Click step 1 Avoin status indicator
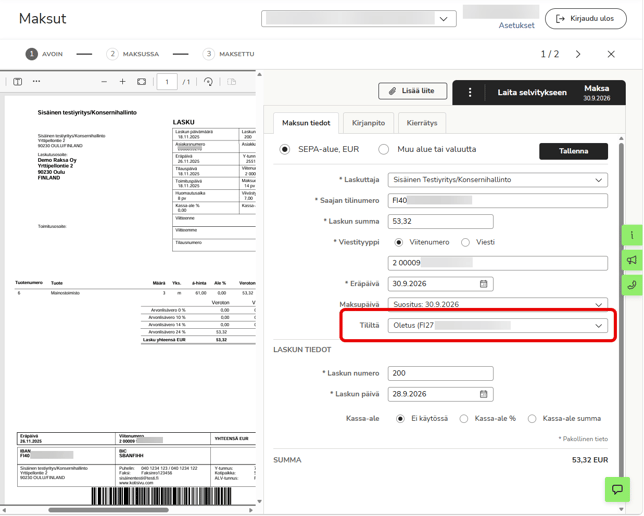The image size is (644, 516). [44, 54]
